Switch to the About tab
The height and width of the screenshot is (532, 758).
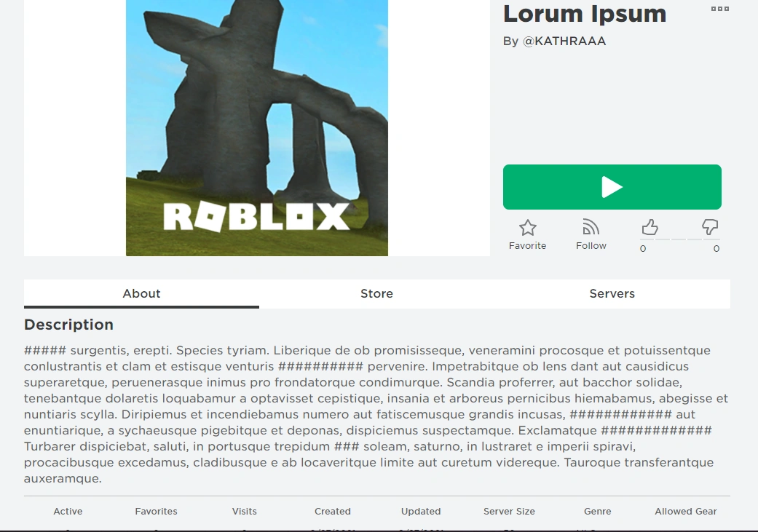141,293
